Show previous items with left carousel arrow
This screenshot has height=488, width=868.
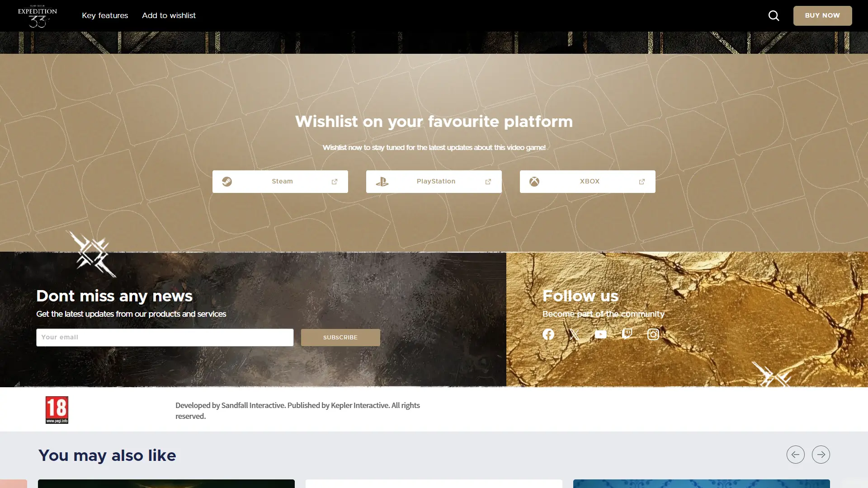tap(796, 455)
